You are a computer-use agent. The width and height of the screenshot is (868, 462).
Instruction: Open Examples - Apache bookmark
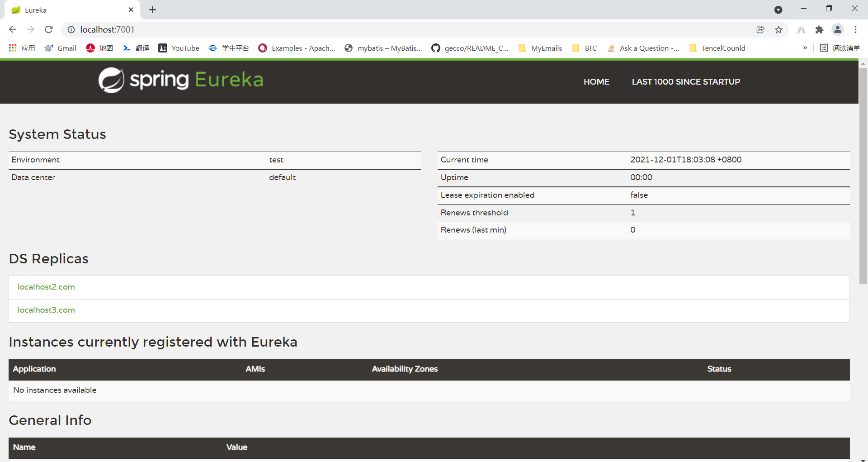click(x=297, y=48)
